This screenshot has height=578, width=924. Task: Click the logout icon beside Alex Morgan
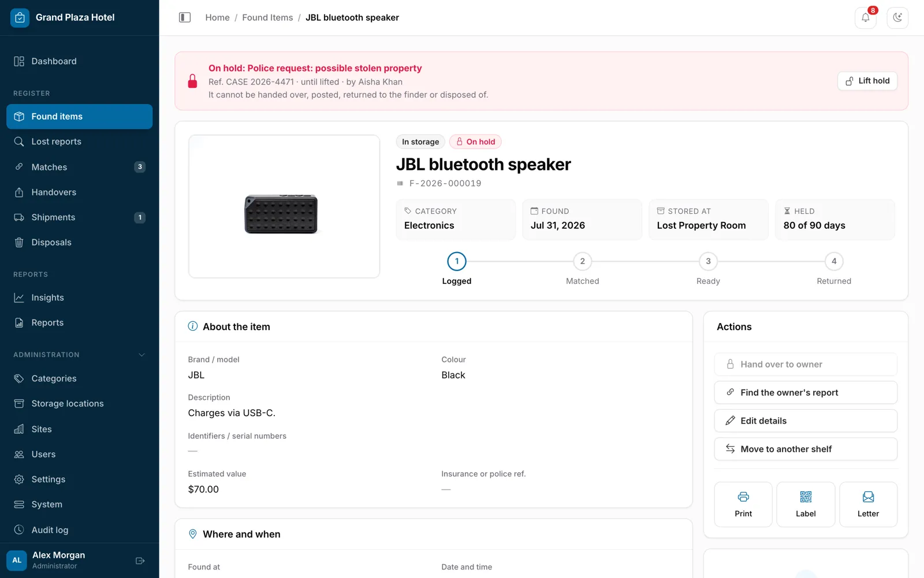tap(140, 561)
